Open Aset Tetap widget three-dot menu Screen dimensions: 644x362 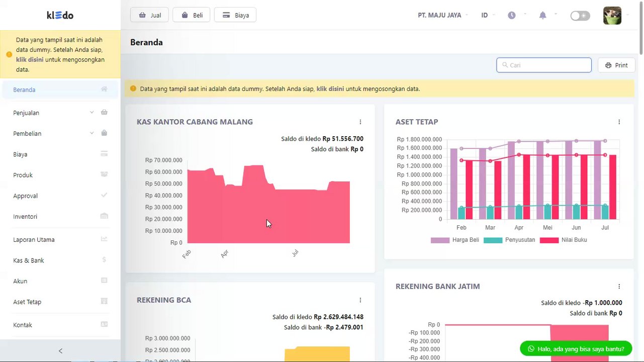619,122
